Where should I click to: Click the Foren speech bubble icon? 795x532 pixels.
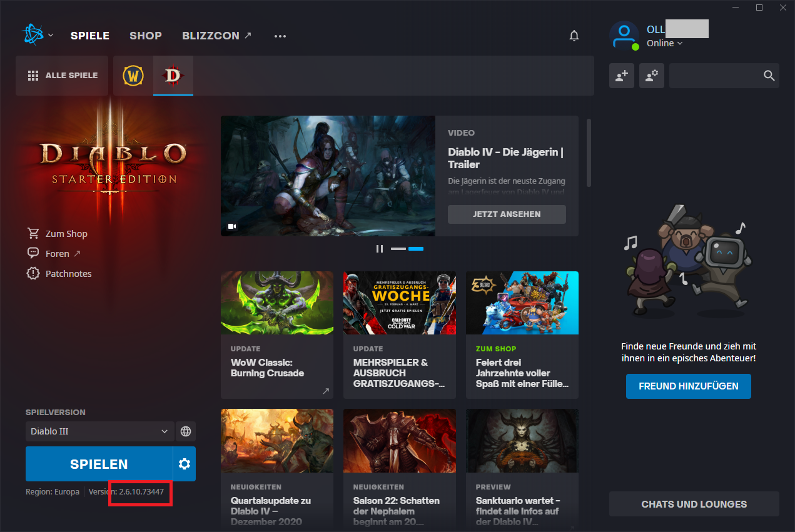(x=33, y=253)
